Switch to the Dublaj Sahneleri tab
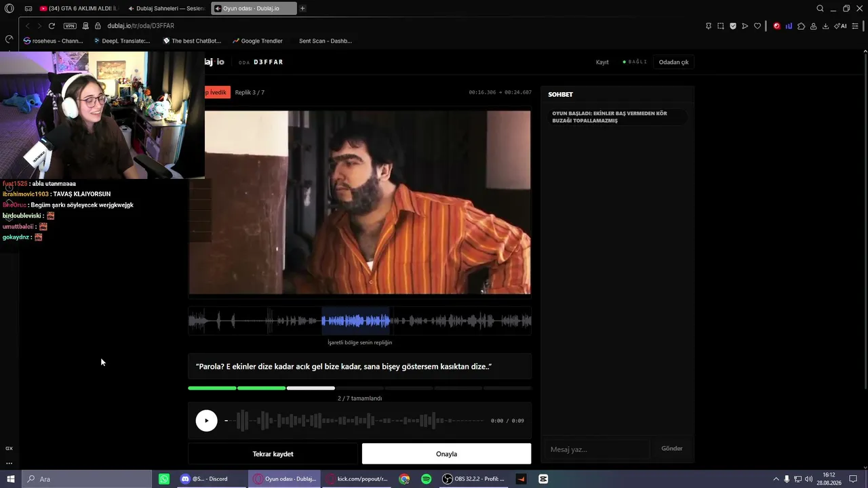Screen dimensions: 868x488 [165, 8]
